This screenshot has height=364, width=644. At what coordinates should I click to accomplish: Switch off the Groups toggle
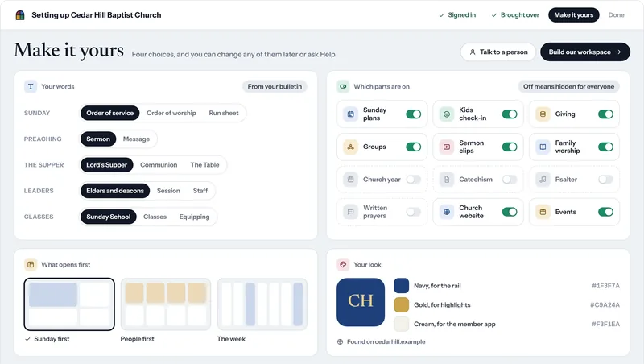(x=414, y=147)
